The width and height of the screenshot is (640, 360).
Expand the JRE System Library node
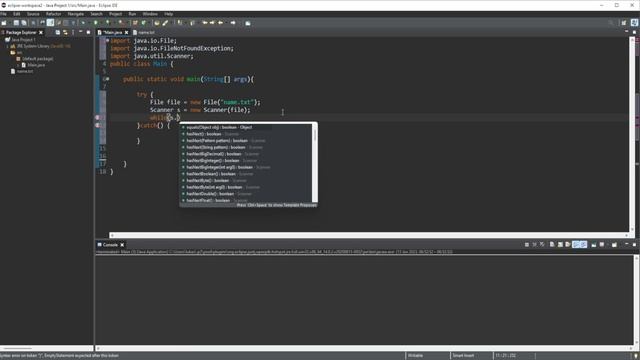tap(7, 47)
